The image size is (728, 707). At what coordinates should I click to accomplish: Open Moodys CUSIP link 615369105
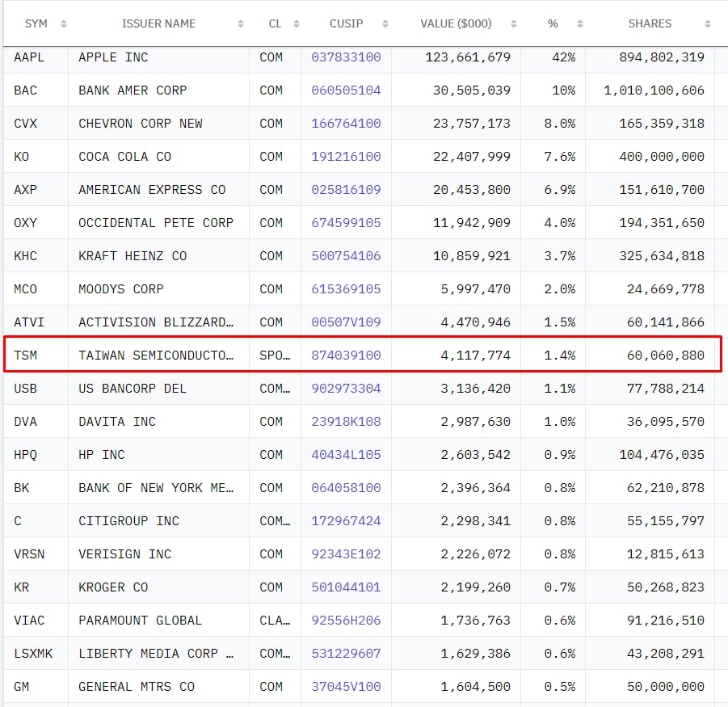coord(346,288)
